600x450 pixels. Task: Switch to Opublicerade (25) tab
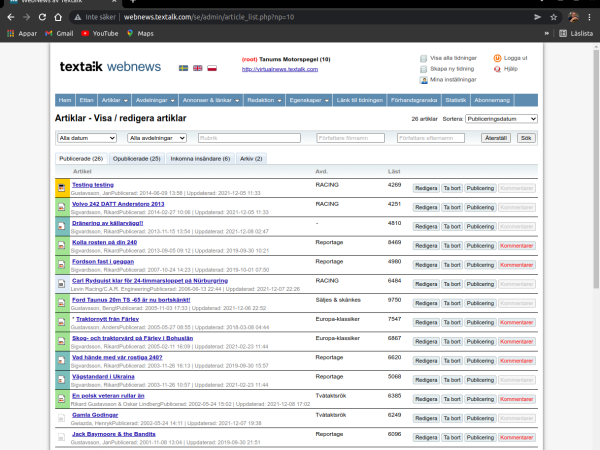[137, 158]
